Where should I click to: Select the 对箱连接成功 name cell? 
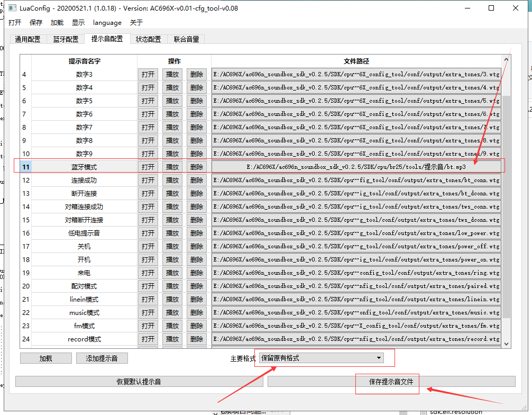pos(84,206)
